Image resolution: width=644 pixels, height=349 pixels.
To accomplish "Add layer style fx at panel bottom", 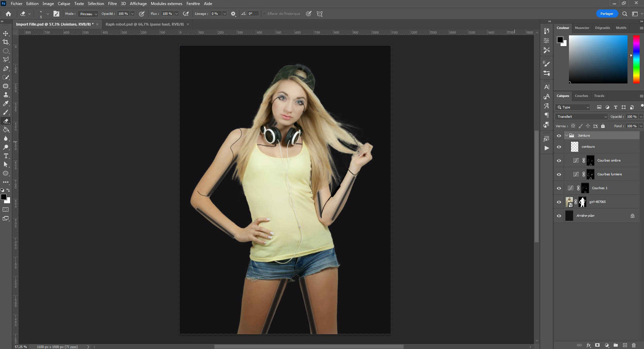I will (x=589, y=345).
